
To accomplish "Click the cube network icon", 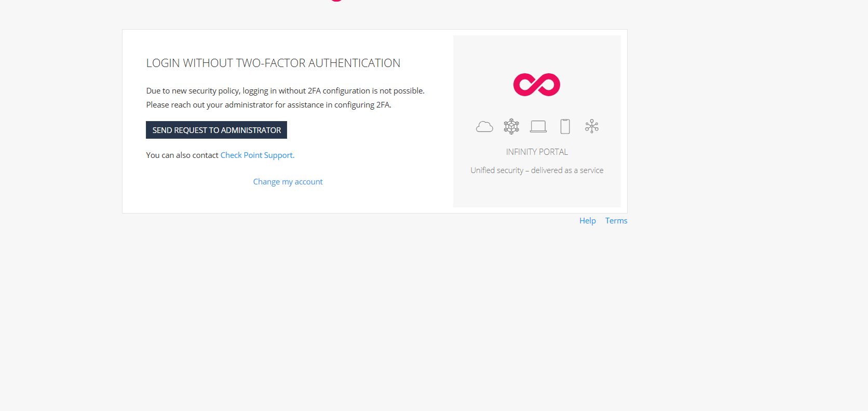I will click(511, 126).
